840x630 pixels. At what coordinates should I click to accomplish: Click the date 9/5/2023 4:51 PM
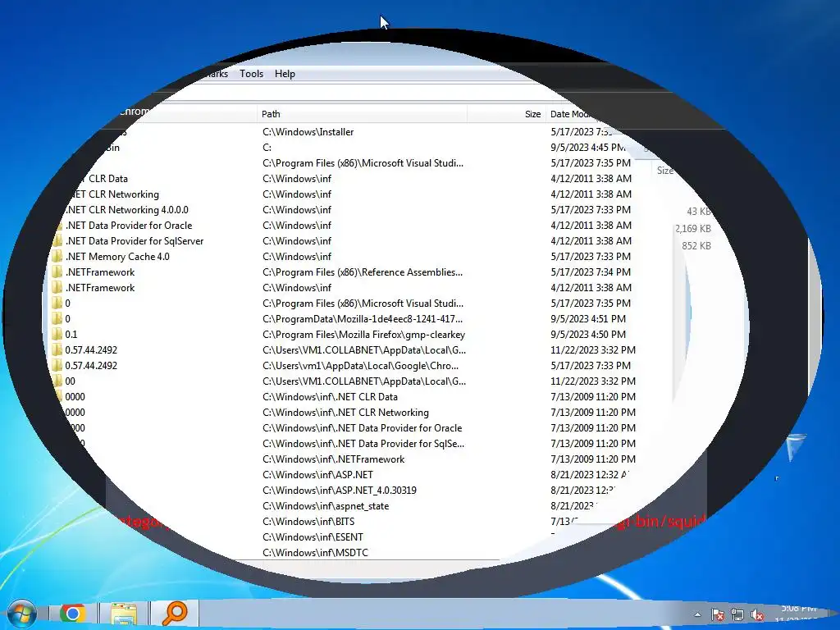coord(588,319)
